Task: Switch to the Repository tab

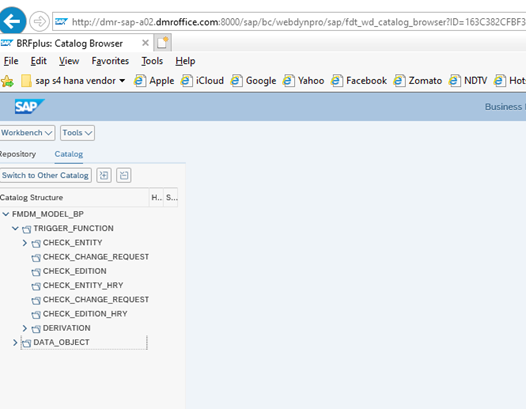Action: pos(17,154)
